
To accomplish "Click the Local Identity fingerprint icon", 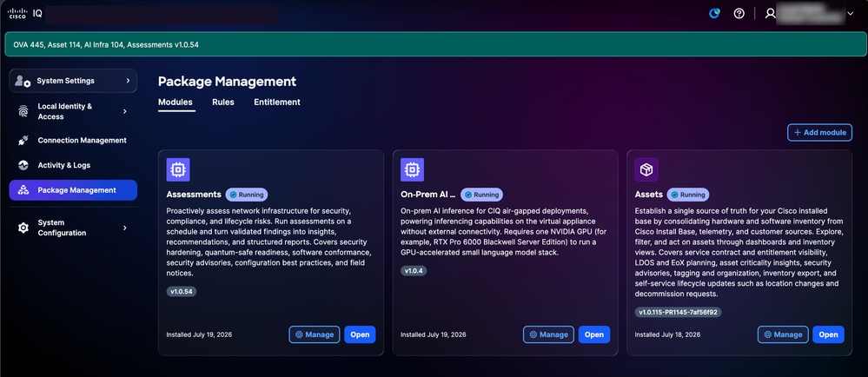I will click(23, 111).
